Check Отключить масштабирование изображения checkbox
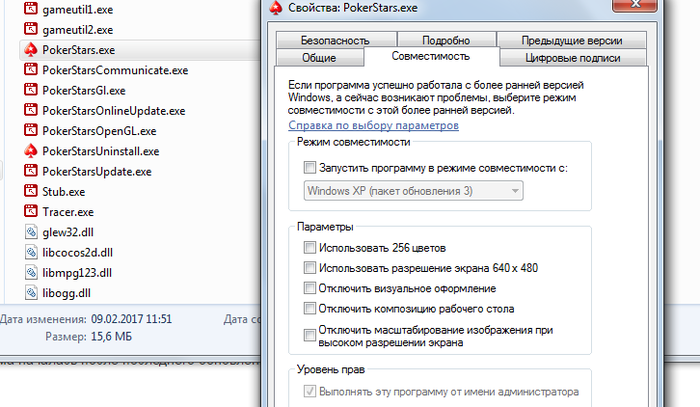 point(309,335)
